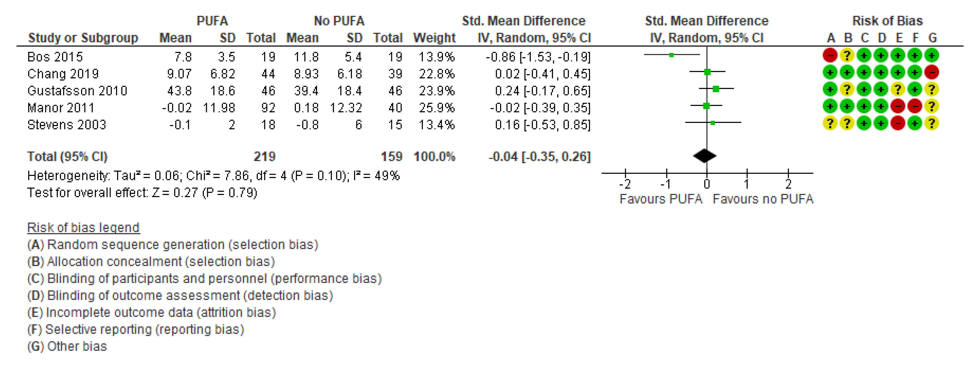Click the green square marker on Bos 2015's line
Image resolution: width=980 pixels, height=365 pixels.
tap(671, 55)
